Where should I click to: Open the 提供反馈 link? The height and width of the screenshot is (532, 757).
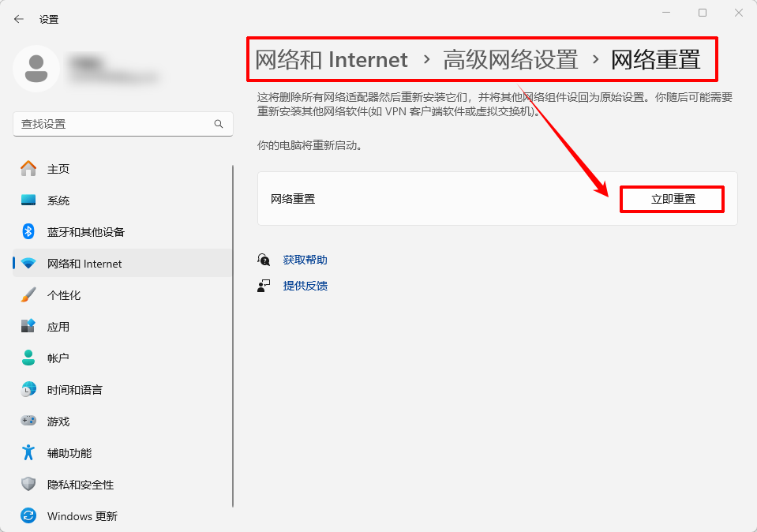[x=305, y=286]
